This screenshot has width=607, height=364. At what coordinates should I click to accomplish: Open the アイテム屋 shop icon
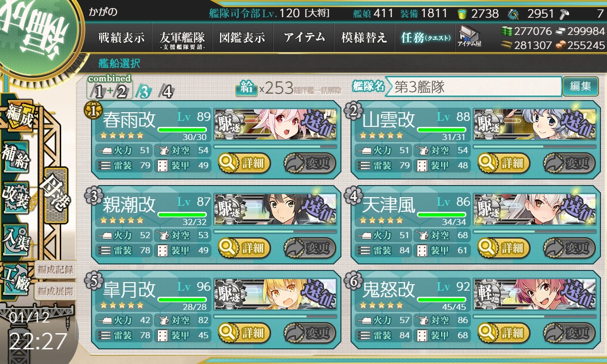pos(469,36)
